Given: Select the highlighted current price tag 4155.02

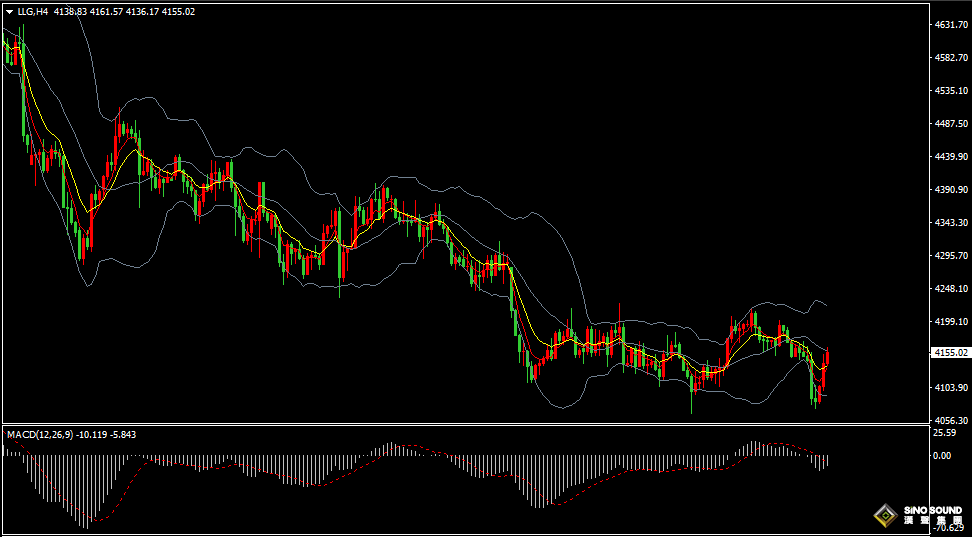Looking at the screenshot, I should (951, 352).
